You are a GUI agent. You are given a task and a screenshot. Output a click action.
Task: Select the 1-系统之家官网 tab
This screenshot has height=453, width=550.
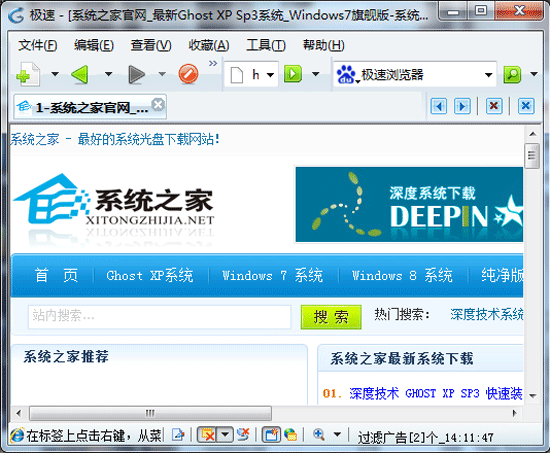pos(90,107)
